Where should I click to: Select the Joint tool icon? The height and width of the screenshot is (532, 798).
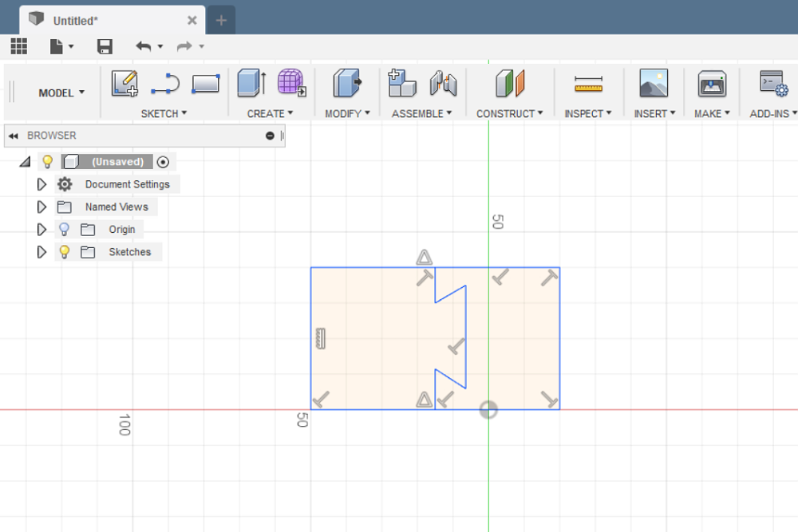click(442, 84)
